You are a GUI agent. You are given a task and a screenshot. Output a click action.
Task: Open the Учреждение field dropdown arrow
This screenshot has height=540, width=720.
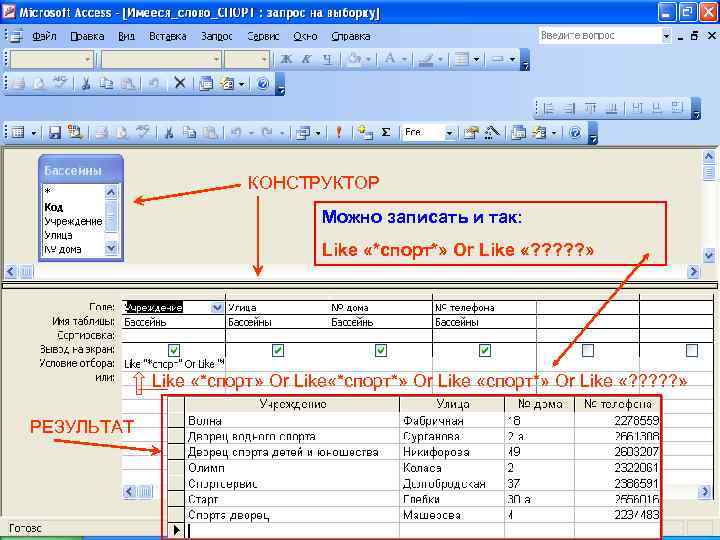pyautogui.click(x=218, y=308)
